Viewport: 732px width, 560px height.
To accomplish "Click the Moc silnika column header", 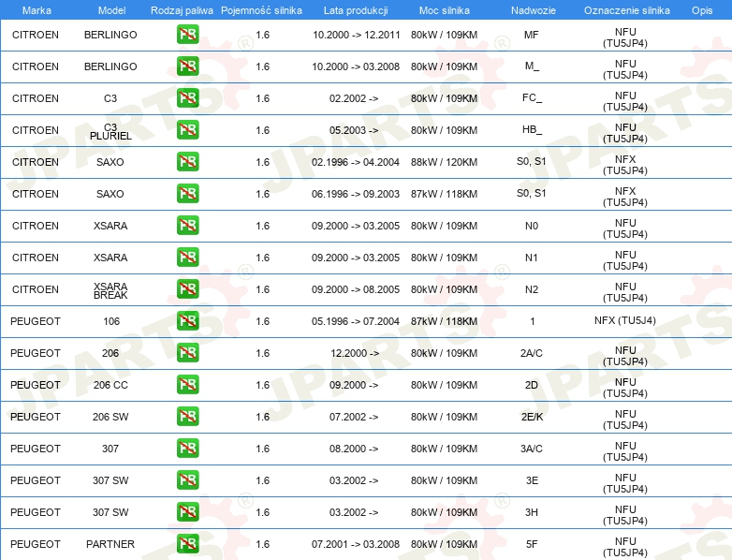I will point(445,10).
